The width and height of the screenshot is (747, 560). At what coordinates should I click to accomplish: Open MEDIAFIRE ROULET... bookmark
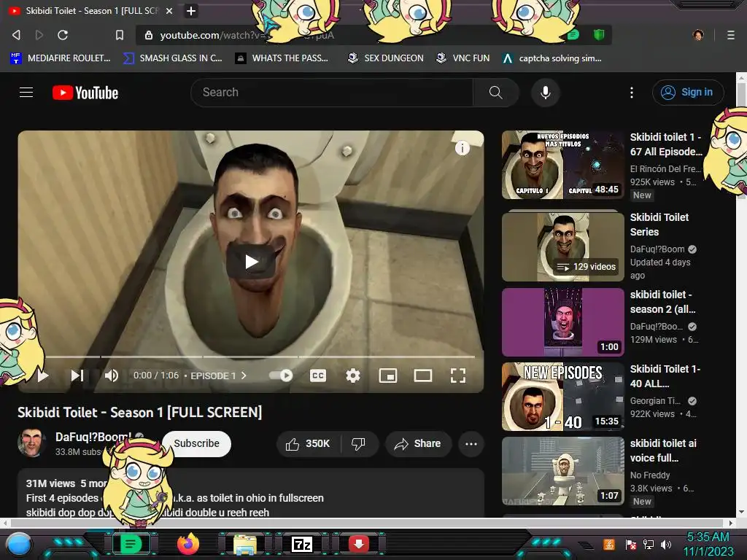pyautogui.click(x=61, y=58)
